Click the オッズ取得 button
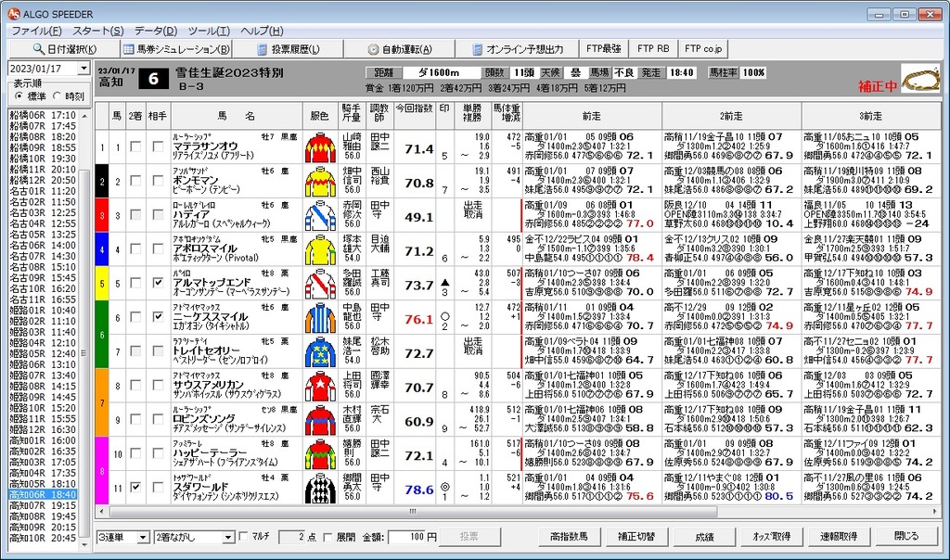950x560 pixels. [771, 537]
